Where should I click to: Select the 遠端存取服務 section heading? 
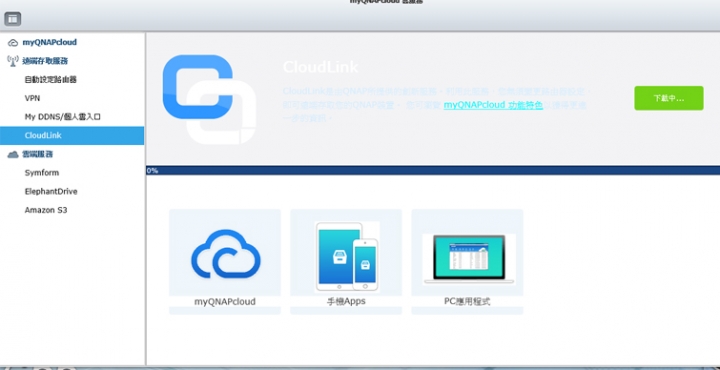(45, 61)
